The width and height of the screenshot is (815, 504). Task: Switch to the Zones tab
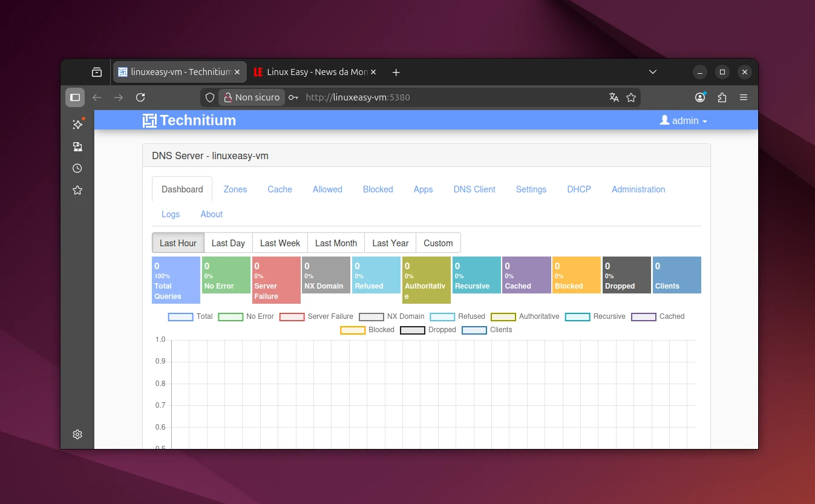(235, 189)
